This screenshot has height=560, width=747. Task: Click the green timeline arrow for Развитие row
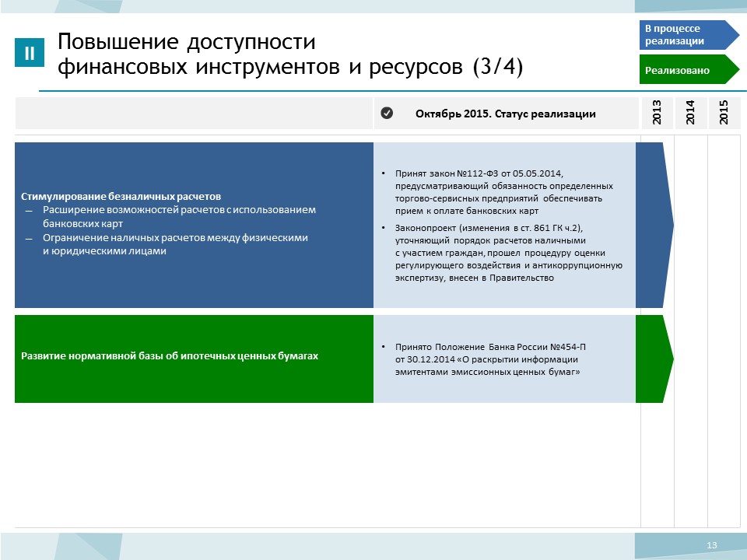(x=654, y=359)
